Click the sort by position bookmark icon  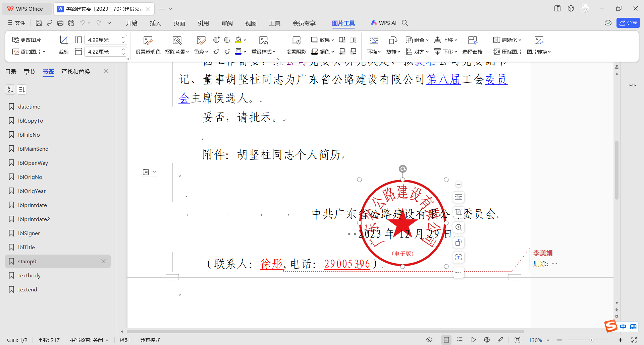[x=22, y=89]
